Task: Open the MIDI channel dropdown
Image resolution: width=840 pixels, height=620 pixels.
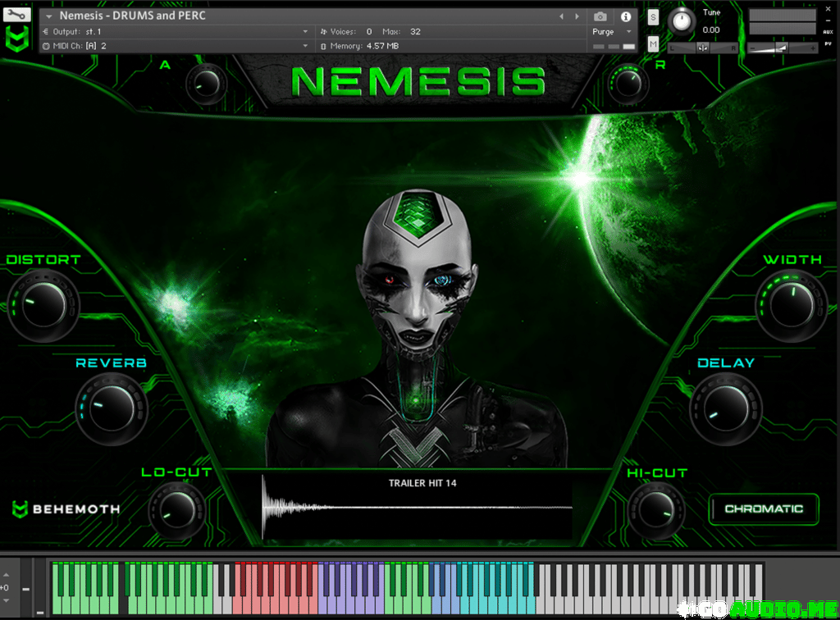Action: coord(176,46)
